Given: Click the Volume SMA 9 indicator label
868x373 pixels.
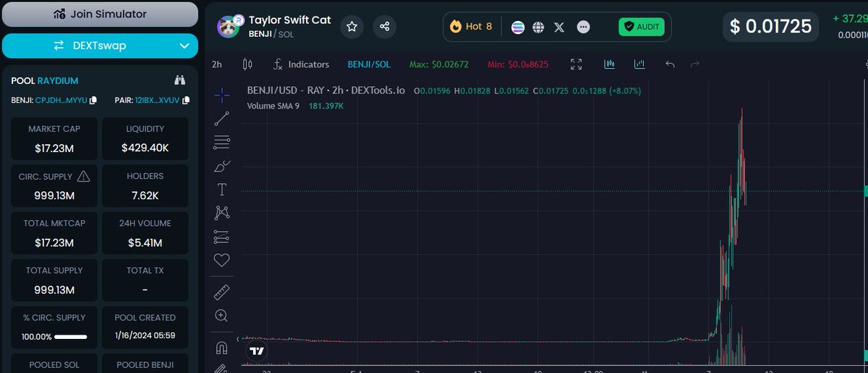Looking at the screenshot, I should coord(275,106).
